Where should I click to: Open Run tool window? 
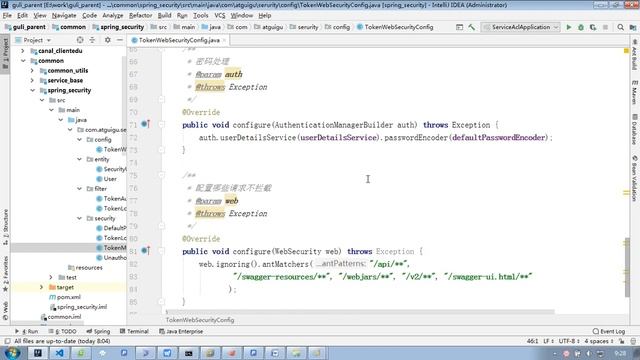[27, 331]
